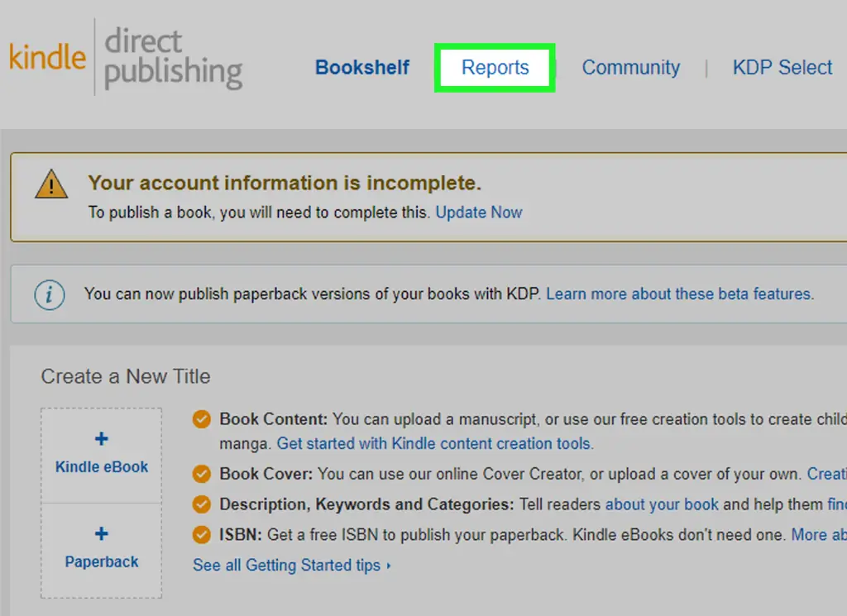The width and height of the screenshot is (847, 616).
Task: Switch to the Reports tab
Action: [x=495, y=68]
